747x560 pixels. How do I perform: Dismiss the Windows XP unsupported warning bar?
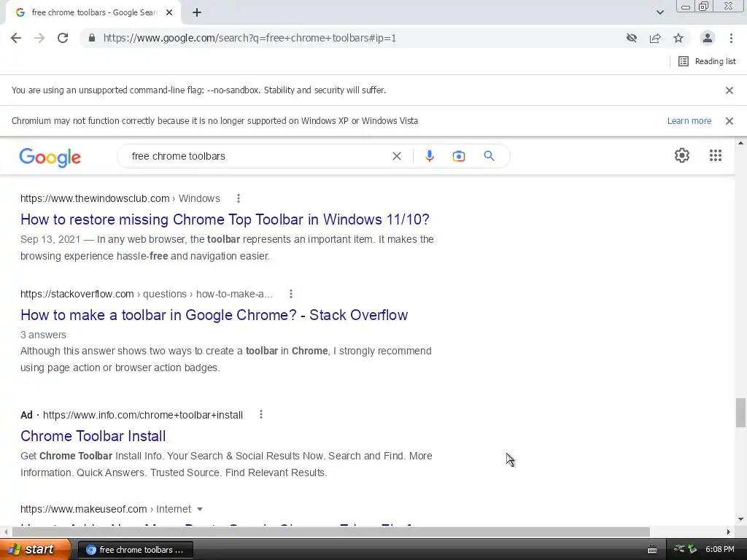tap(729, 121)
